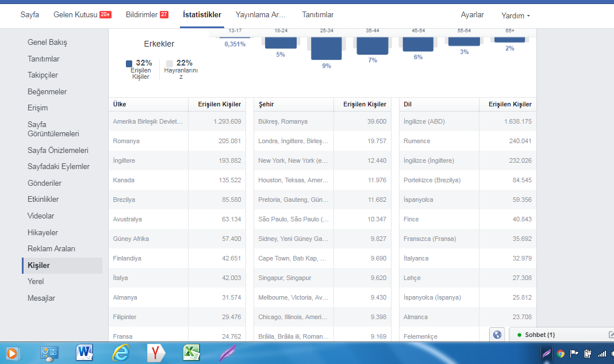The height and width of the screenshot is (364, 614).
Task: Open the purple feather app icon
Action: coord(228,352)
